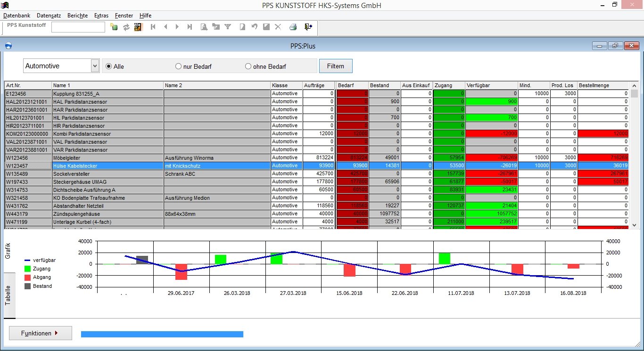Viewport: 644px width, 351px height.
Task: Click the Filtern button
Action: point(336,66)
